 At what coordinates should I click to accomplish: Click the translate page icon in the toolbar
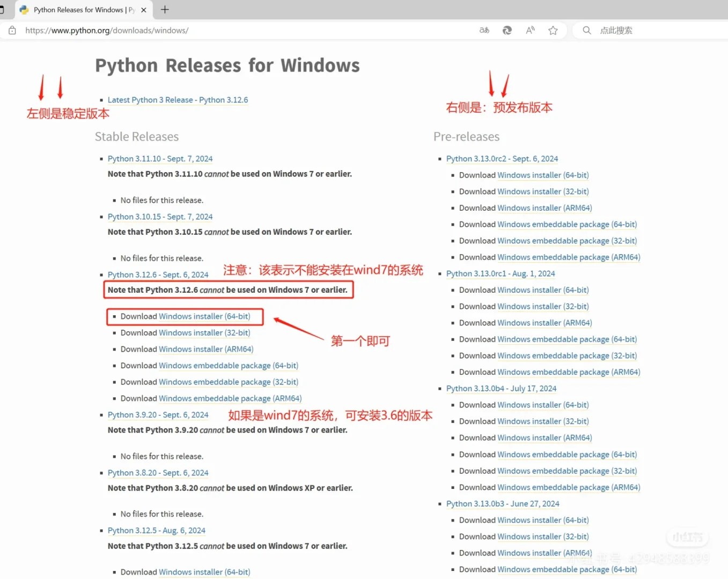(x=507, y=31)
